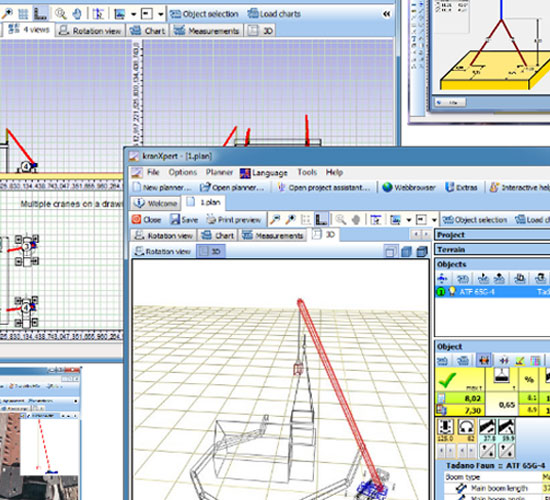Image resolution: width=550 pixels, height=500 pixels.
Task: Click the outrigger support icon
Action: (x=445, y=427)
